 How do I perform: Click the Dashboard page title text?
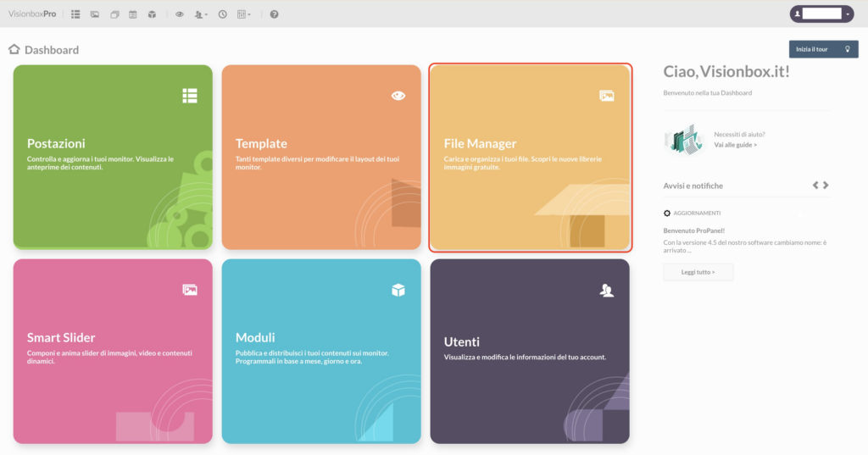[x=52, y=50]
